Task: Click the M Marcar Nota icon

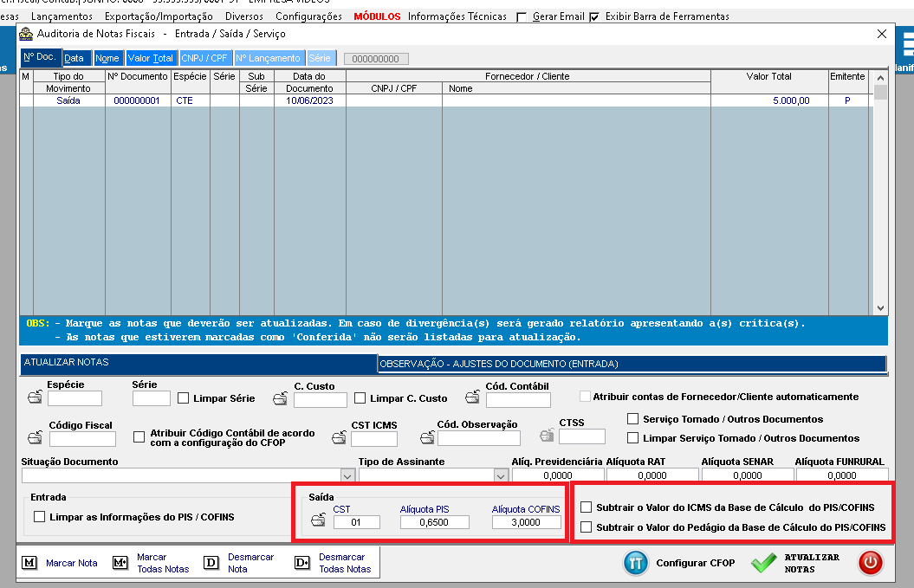Action: (x=29, y=563)
